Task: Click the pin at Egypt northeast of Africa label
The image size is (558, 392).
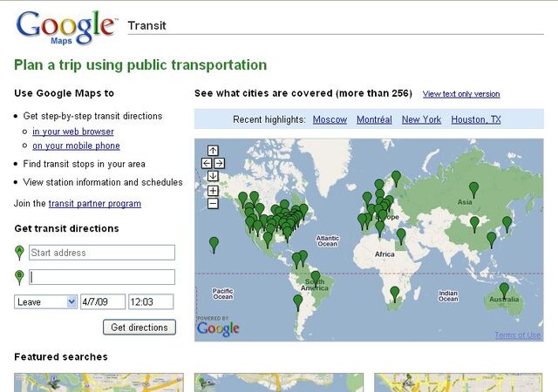Action: pyautogui.click(x=401, y=236)
